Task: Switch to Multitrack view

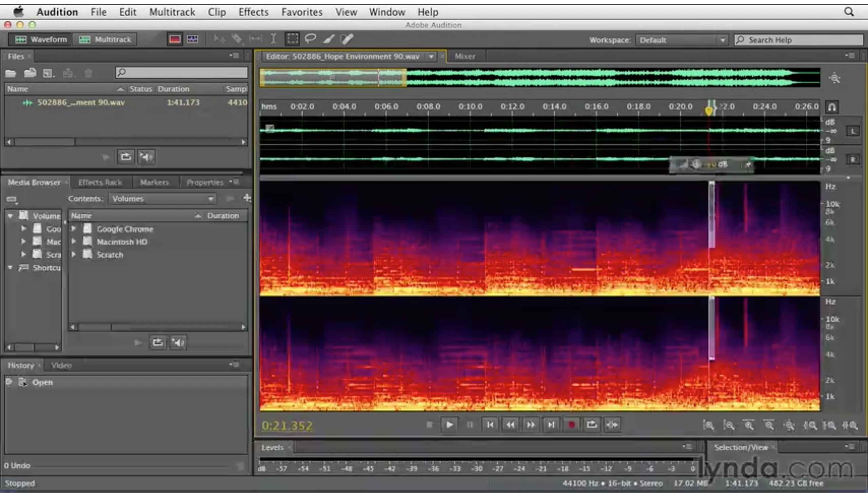Action: (105, 39)
